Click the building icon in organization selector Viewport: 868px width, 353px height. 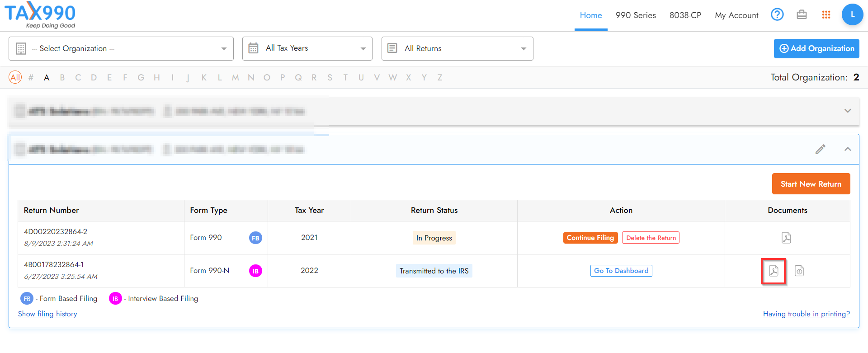[21, 48]
